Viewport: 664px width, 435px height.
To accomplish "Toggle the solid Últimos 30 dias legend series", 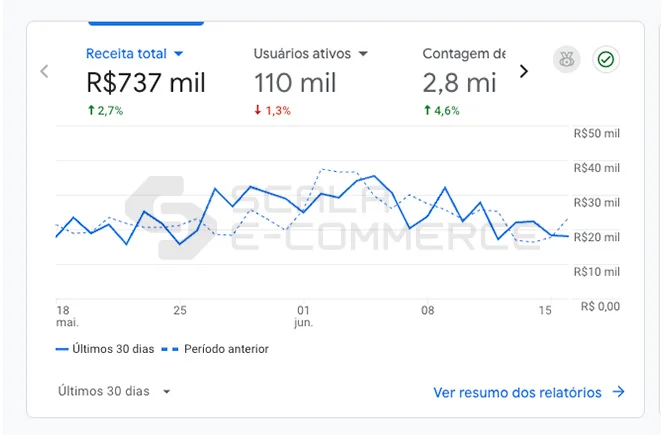I will [105, 349].
